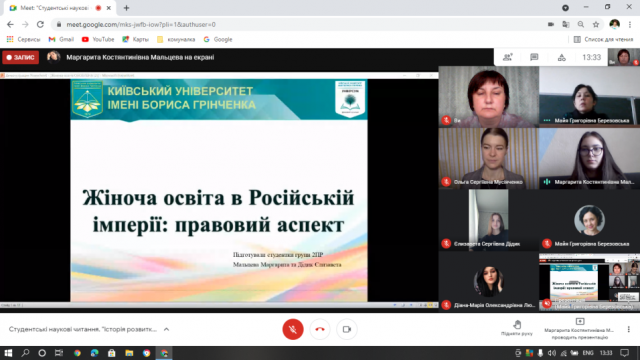Bookmark page with star icon

[x=596, y=24]
